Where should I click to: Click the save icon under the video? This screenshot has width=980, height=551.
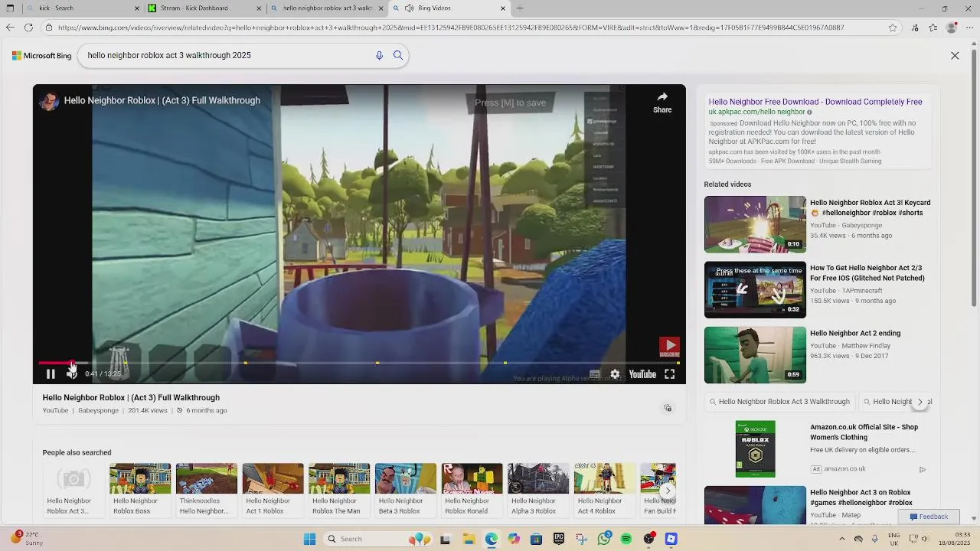click(x=668, y=409)
